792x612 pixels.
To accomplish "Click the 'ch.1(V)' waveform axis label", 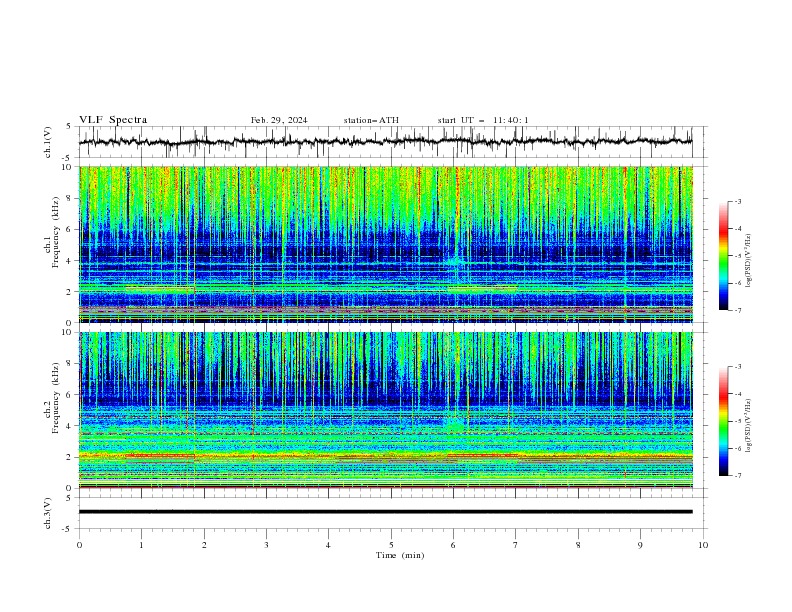I will click(47, 142).
